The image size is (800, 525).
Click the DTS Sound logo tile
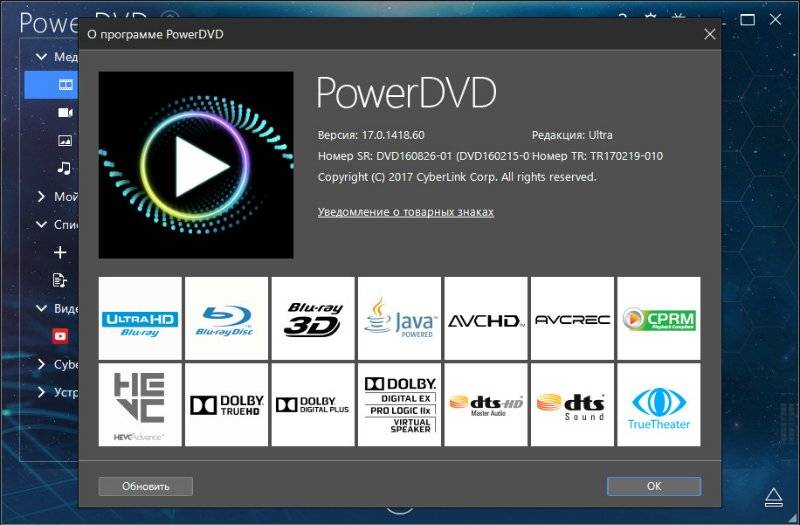(x=572, y=405)
